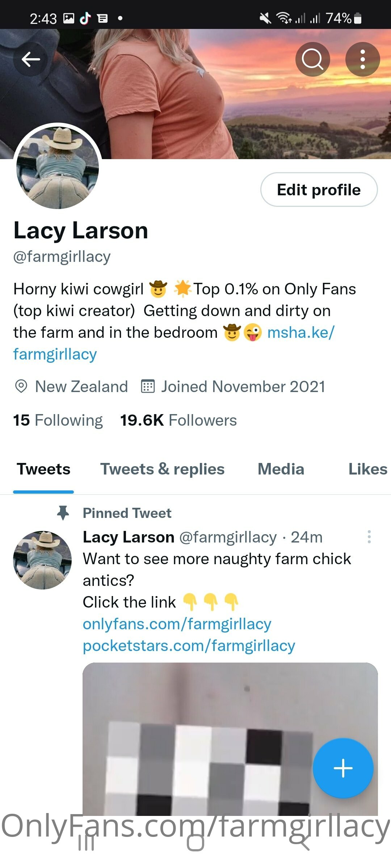Open the pocketstars.com link in tweet
Screen dimensions: 391x868
point(189,646)
